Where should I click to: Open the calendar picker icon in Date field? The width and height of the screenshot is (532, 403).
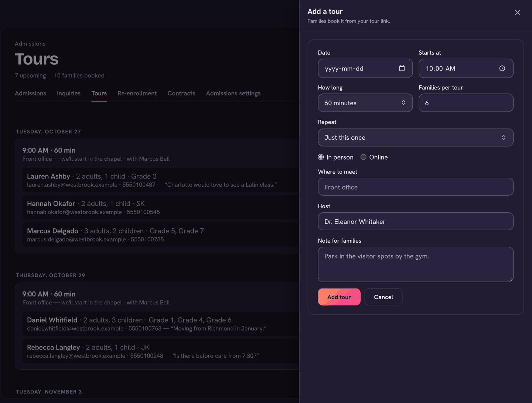[x=402, y=68]
